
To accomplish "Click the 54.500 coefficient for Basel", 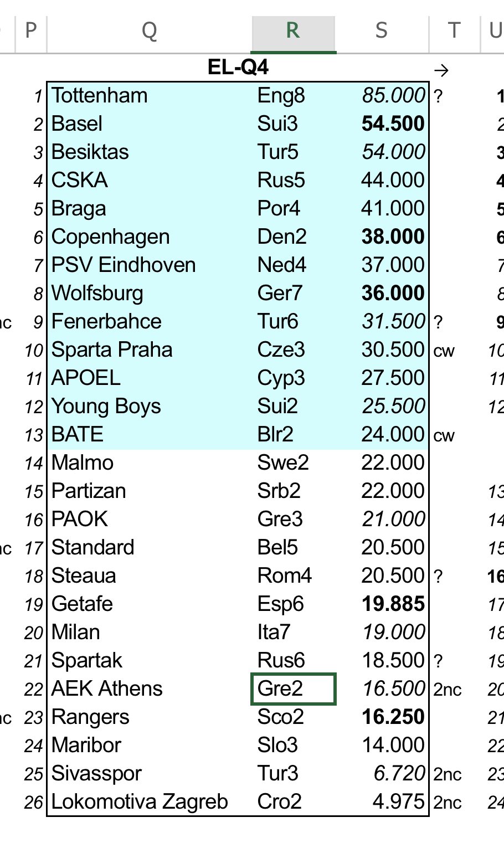I will [393, 124].
